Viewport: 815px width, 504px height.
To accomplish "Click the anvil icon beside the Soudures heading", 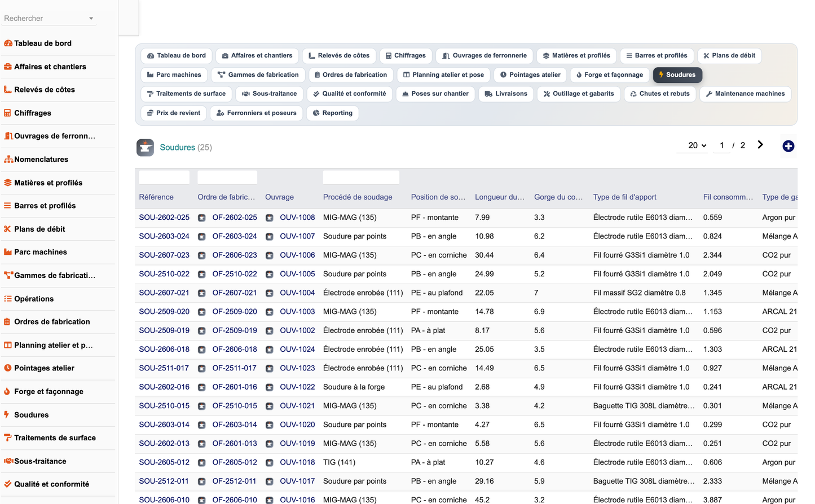I will coord(145,147).
